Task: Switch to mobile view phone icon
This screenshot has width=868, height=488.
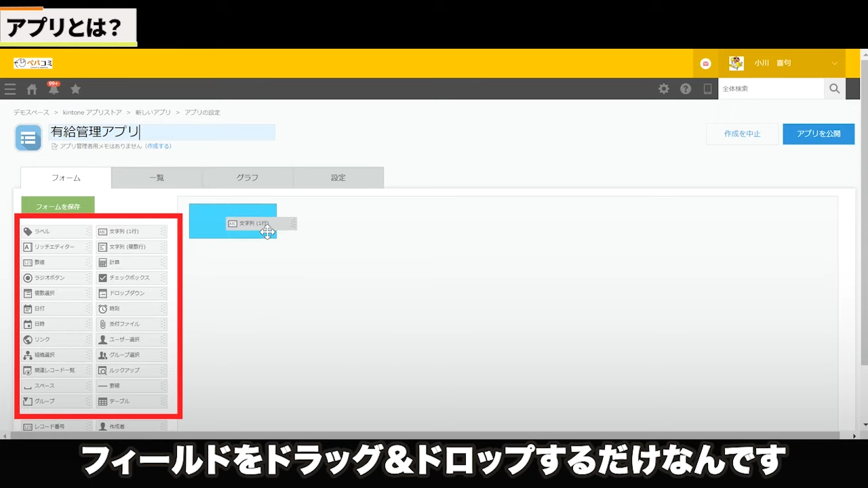Action: 708,89
